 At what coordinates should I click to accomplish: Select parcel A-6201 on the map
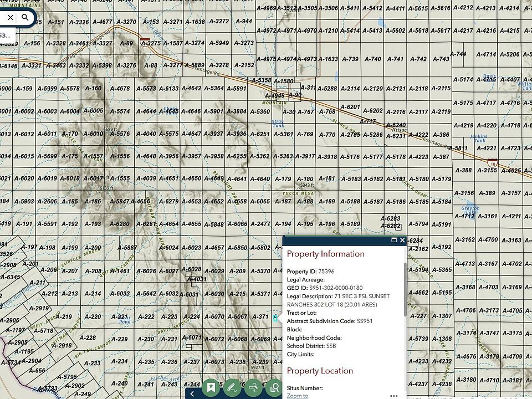click(x=350, y=107)
